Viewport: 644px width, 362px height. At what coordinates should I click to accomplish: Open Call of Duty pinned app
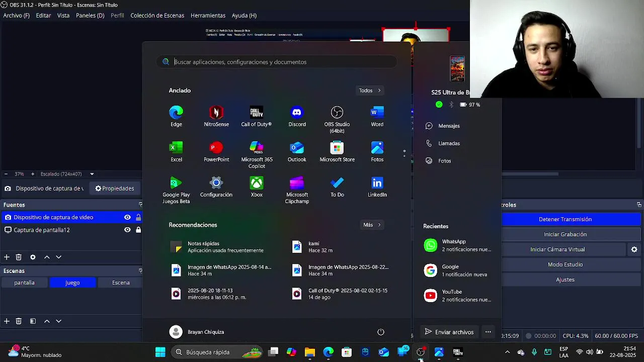(257, 116)
